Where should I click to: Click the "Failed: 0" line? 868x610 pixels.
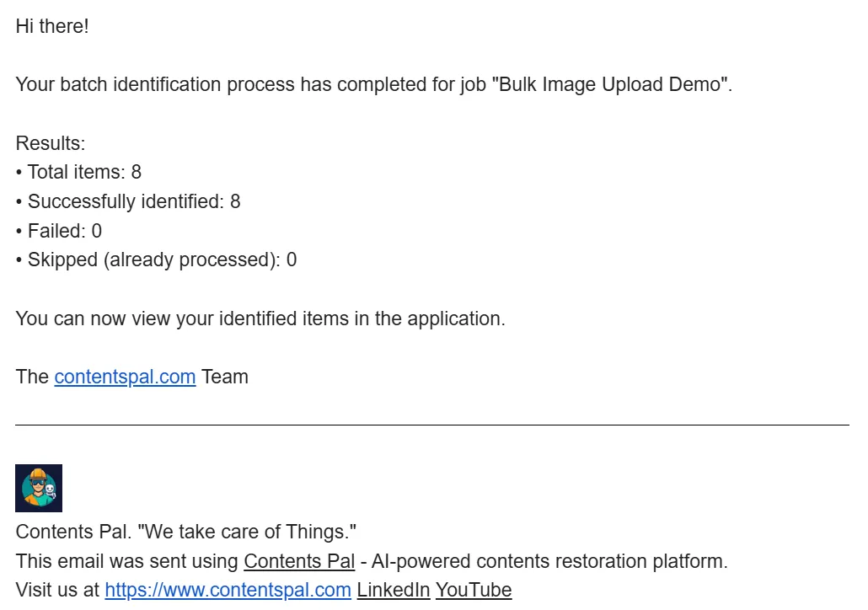tap(59, 231)
